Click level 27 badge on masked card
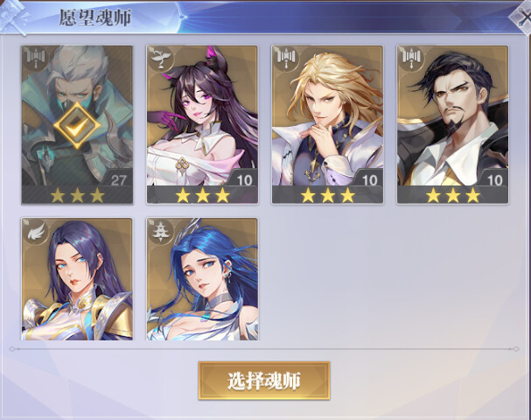531x420 pixels. pyautogui.click(x=118, y=180)
